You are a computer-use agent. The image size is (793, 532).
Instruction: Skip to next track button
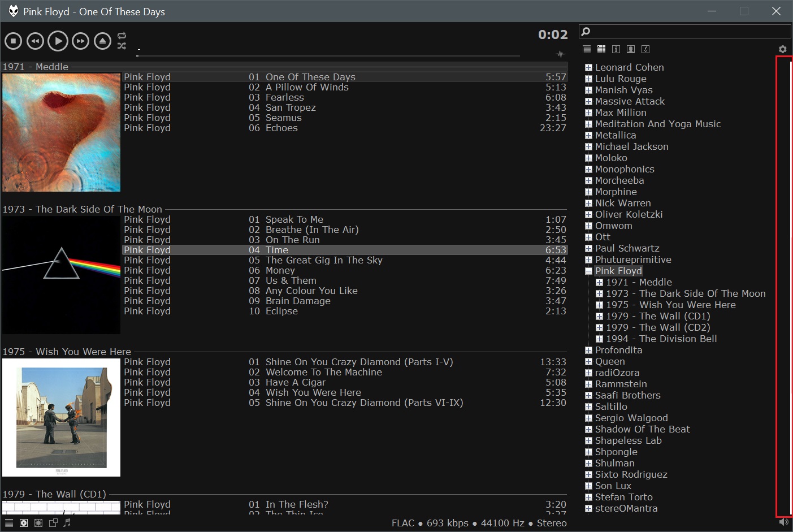pos(80,41)
